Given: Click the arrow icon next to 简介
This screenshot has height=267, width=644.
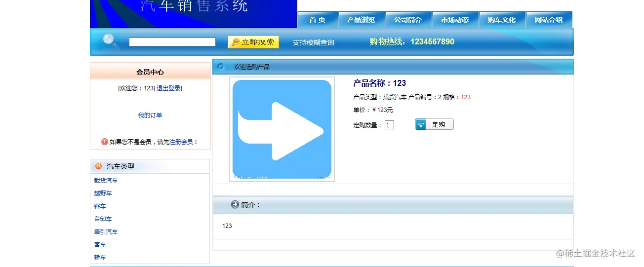Looking at the screenshot, I should [x=235, y=204].
